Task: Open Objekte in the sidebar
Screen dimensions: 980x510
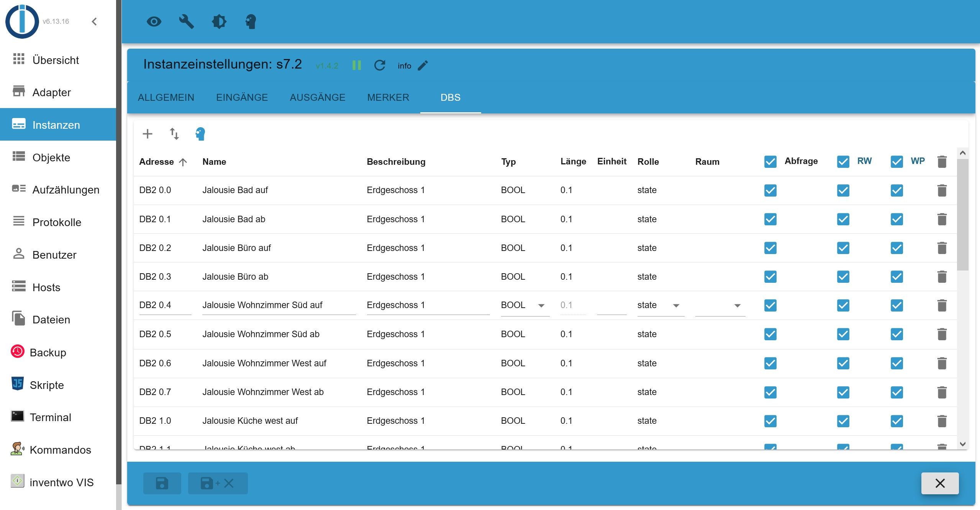Action: click(x=51, y=157)
